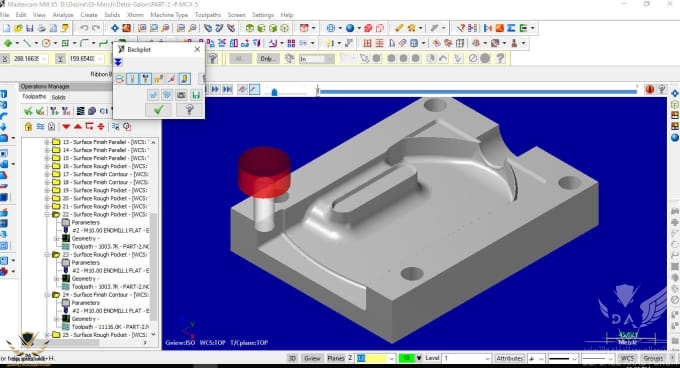Open the Level dropdown in the status bar
680x368 pixels.
pyautogui.click(x=487, y=358)
